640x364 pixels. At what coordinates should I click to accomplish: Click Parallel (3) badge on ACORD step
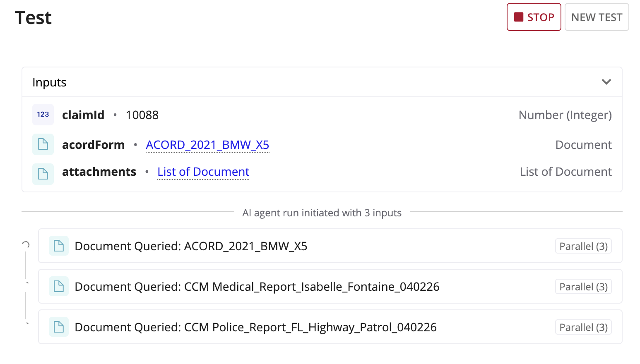point(583,246)
